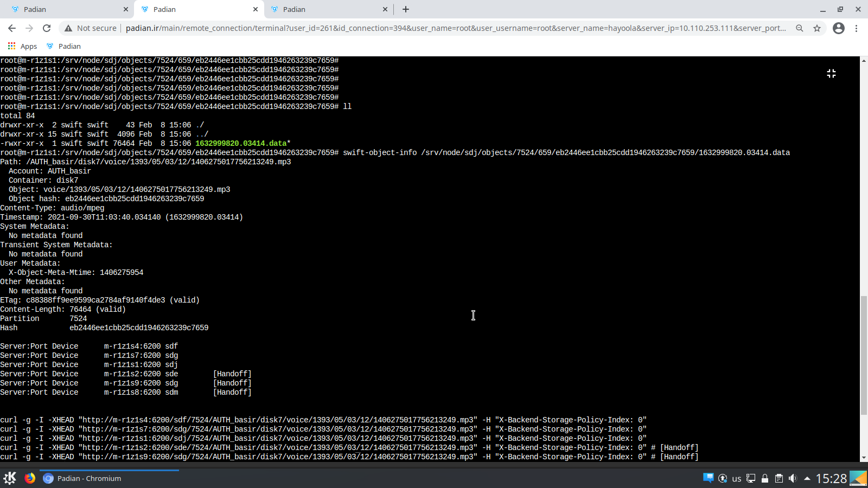
Task: Activate the Padian - Chromium taskbar entry
Action: point(109,478)
